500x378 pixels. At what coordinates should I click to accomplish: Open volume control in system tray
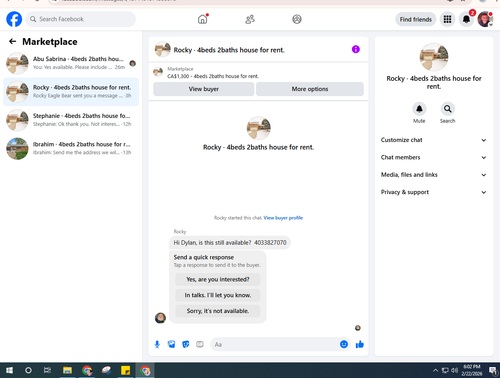point(455,370)
